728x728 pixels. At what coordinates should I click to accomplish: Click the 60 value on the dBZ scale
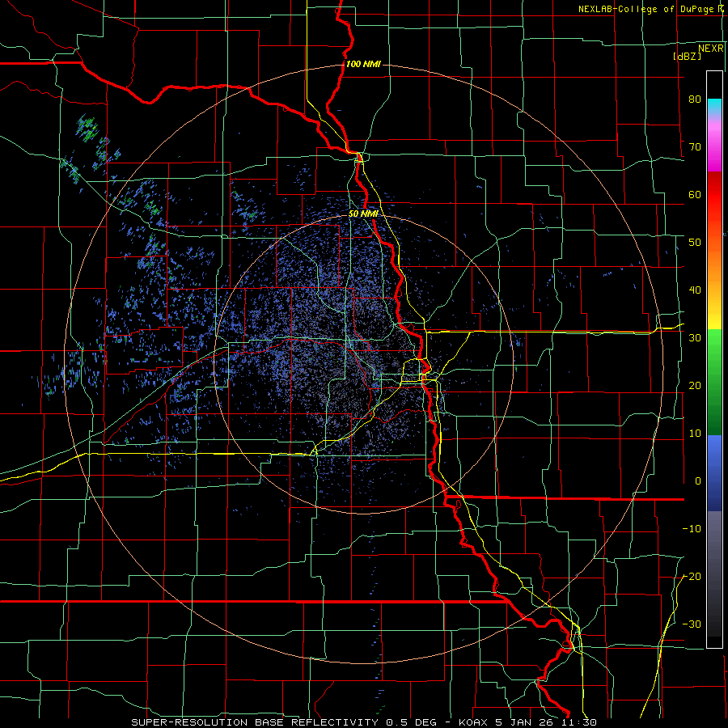(695, 195)
